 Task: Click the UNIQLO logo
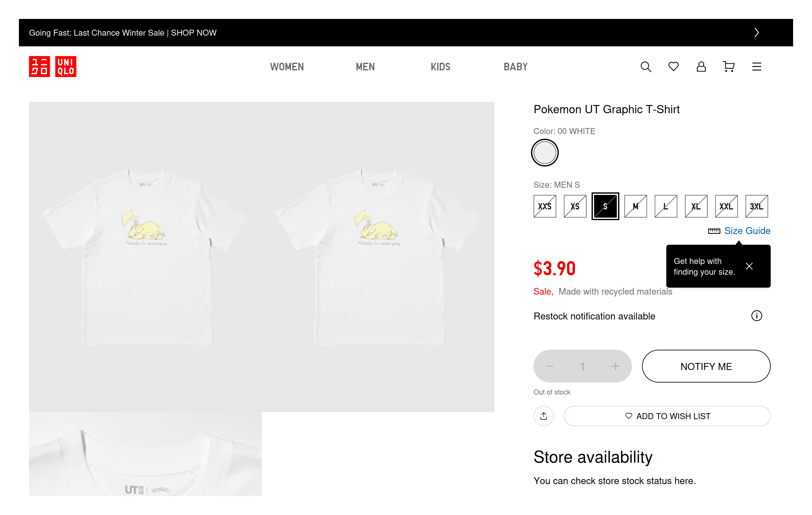pyautogui.click(x=53, y=67)
